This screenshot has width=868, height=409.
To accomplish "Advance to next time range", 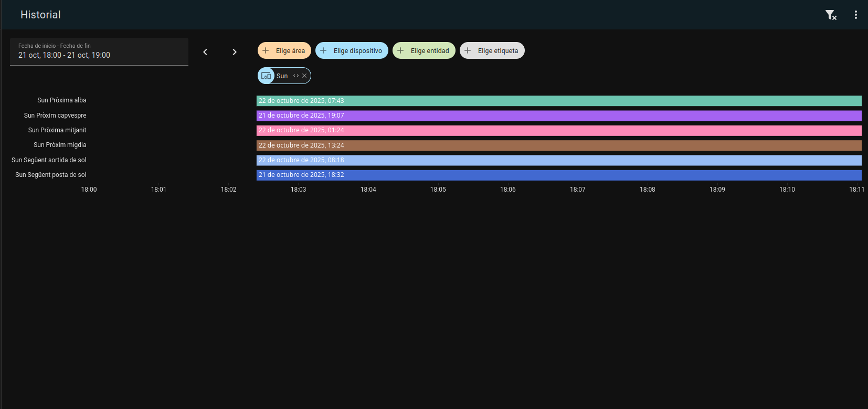I will point(235,52).
